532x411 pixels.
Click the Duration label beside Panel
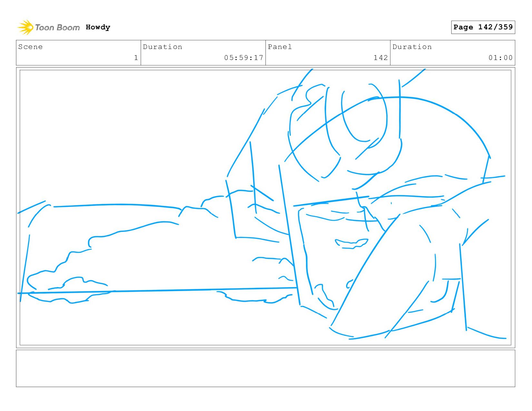click(x=412, y=47)
